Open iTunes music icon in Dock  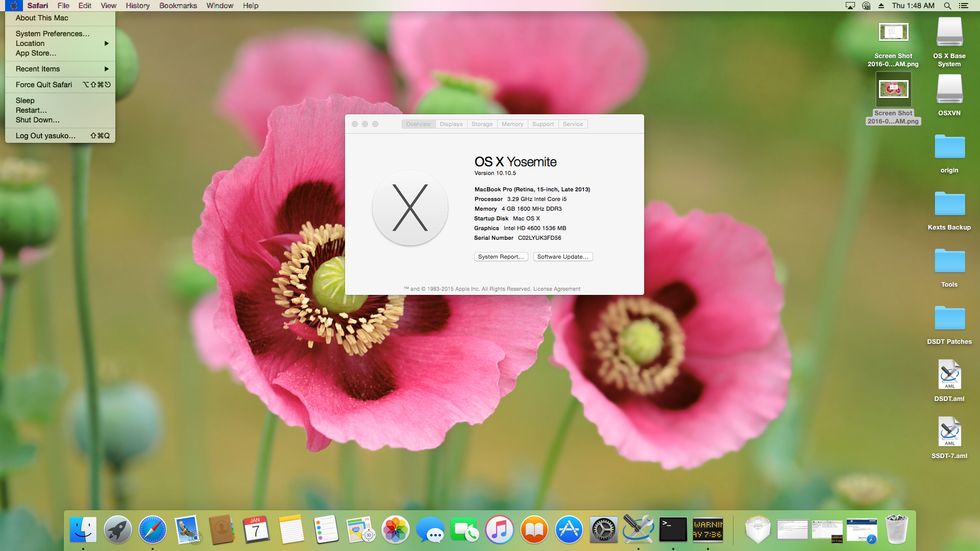[499, 530]
